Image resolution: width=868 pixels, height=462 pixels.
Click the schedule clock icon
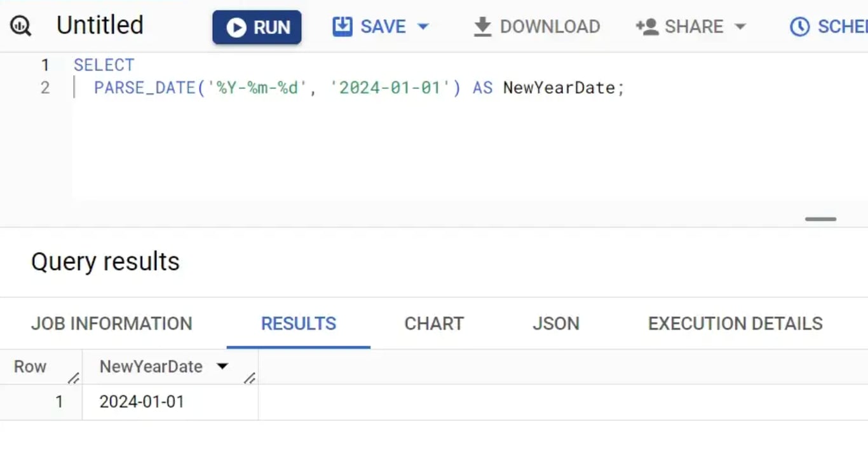click(x=799, y=27)
